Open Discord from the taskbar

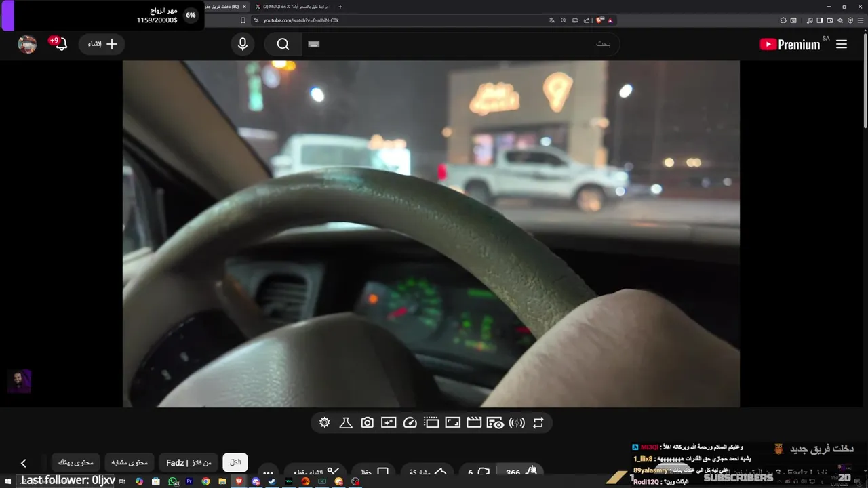pyautogui.click(x=256, y=481)
